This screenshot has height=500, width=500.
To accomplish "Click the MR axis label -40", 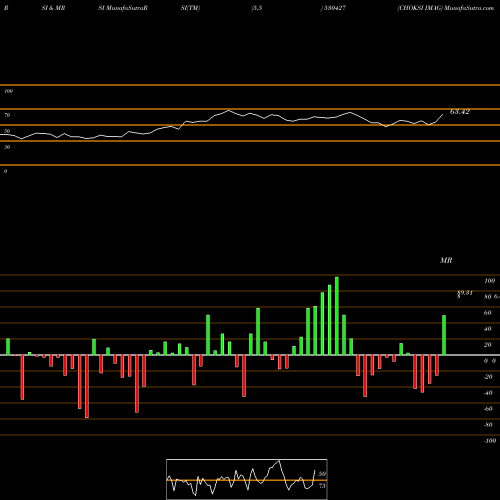I will coord(488,393).
